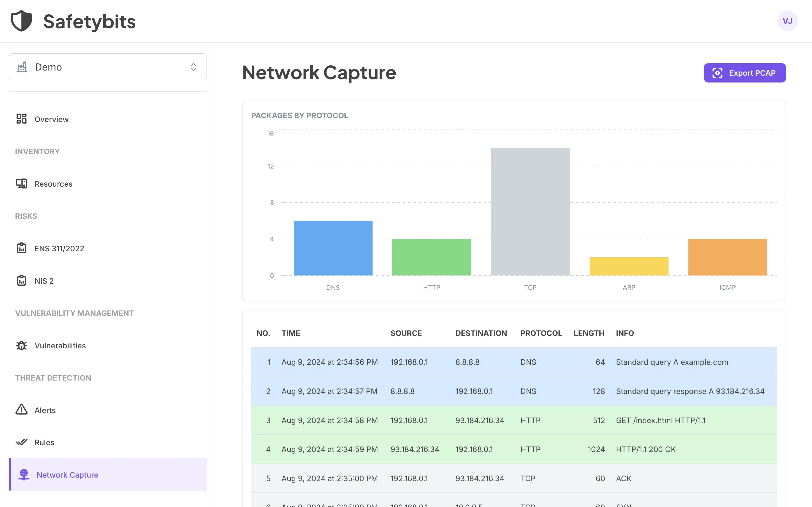Click the PACKAGES BY PROTOCOL chart title
The height and width of the screenshot is (507, 812).
pos(299,116)
